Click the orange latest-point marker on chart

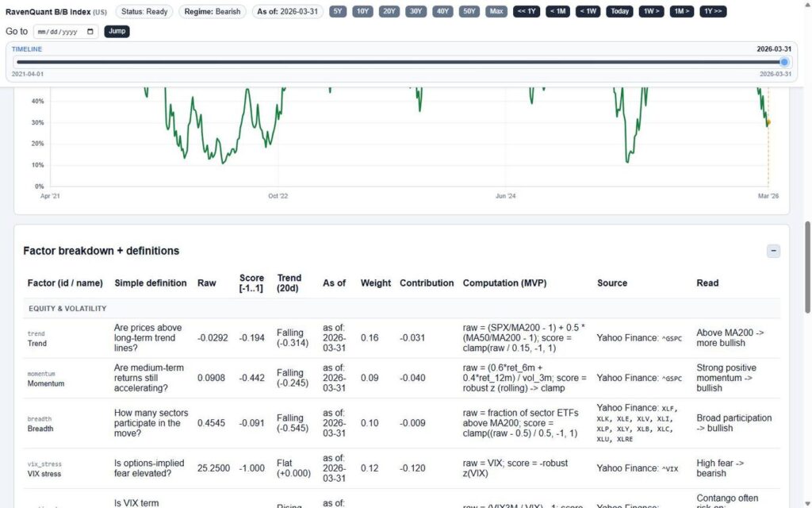(768, 122)
